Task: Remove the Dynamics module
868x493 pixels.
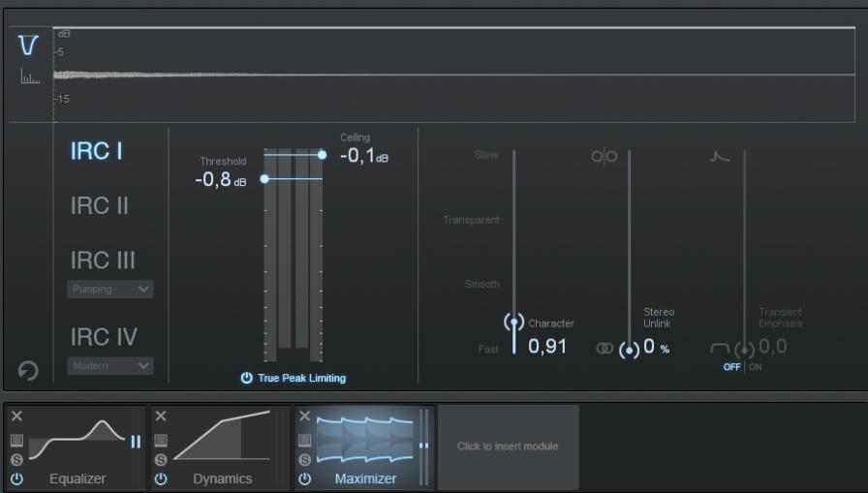Action: pyautogui.click(x=161, y=416)
